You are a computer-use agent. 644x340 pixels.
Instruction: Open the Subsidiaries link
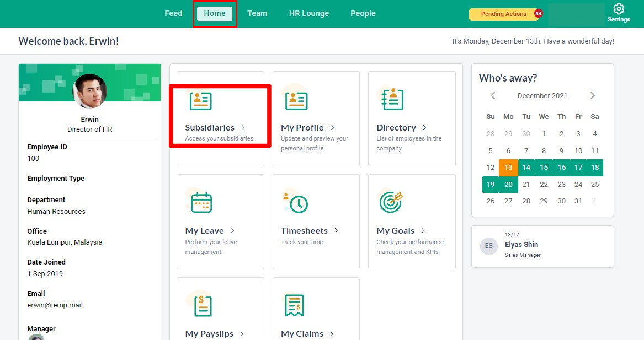pyautogui.click(x=210, y=127)
